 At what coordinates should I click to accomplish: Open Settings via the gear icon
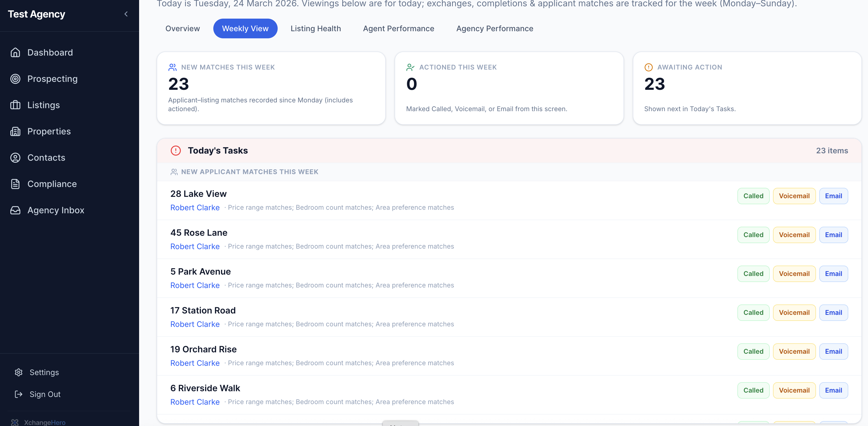pyautogui.click(x=19, y=372)
